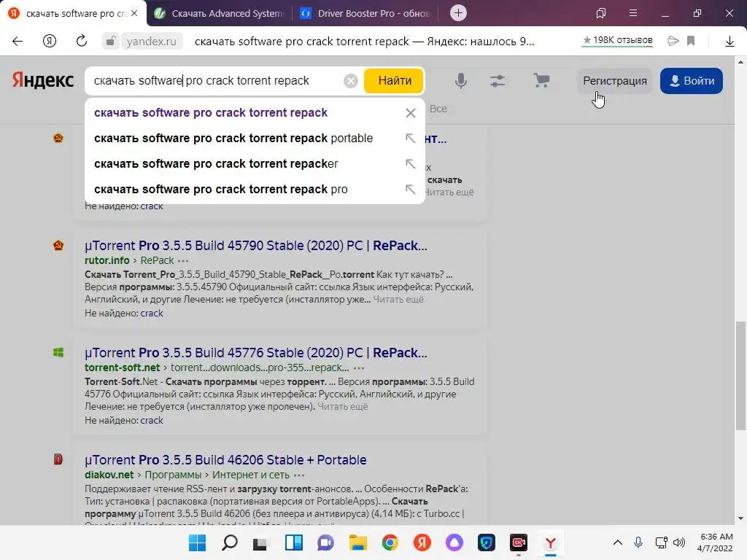Expand Читать ещё in rutor.info snippet
747x560 pixels.
click(x=398, y=300)
